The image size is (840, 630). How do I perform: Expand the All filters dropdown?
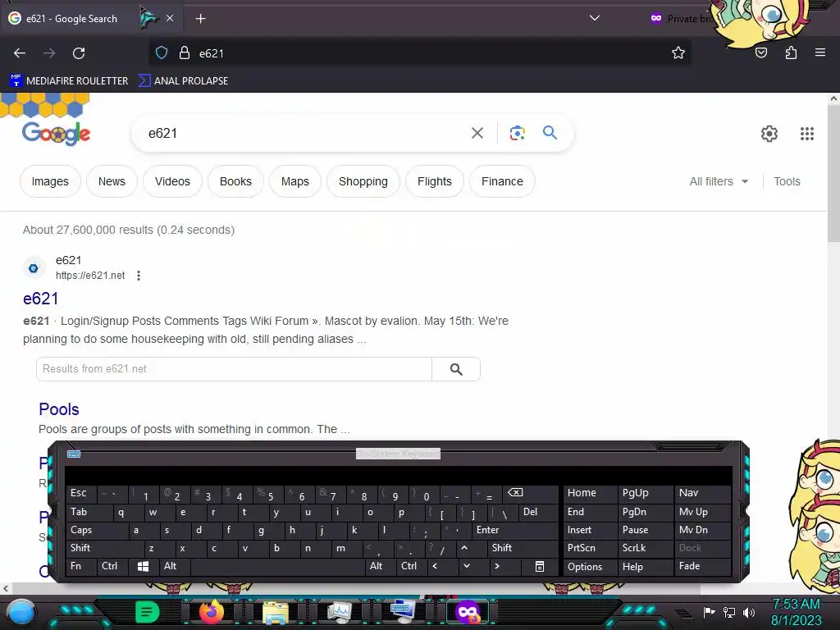click(x=719, y=181)
